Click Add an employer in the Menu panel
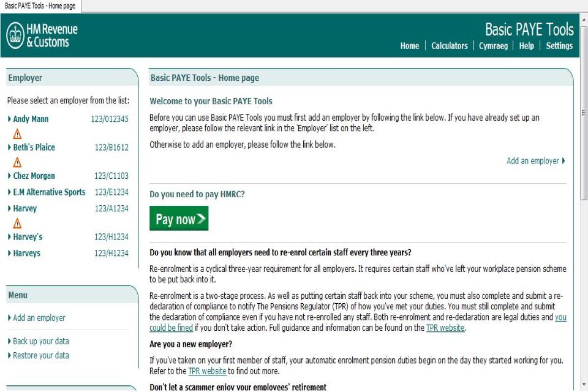 (39, 318)
